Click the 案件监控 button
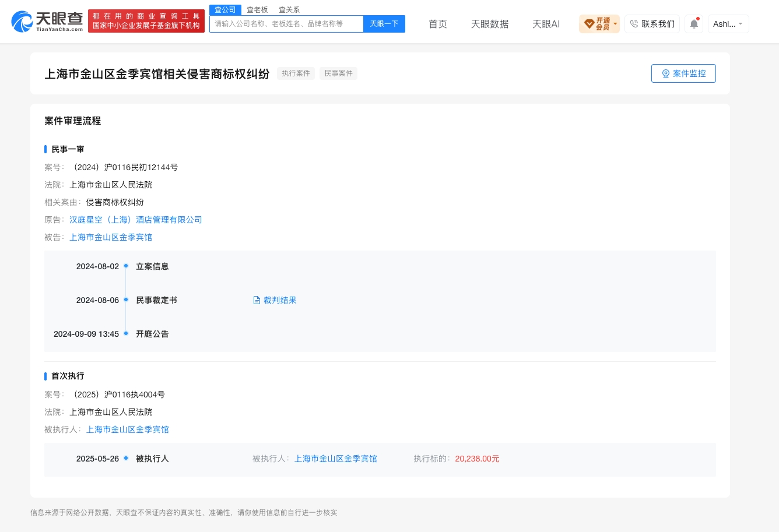 click(x=683, y=73)
